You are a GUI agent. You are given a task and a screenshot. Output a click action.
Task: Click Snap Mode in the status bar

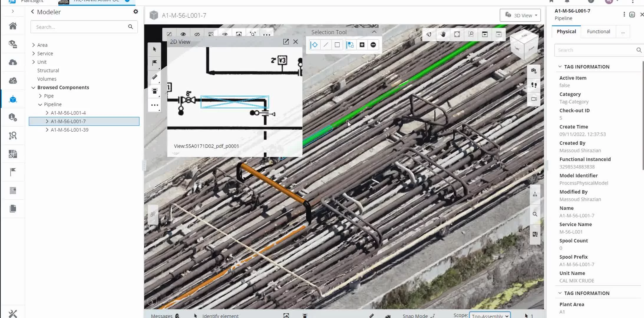418,316
